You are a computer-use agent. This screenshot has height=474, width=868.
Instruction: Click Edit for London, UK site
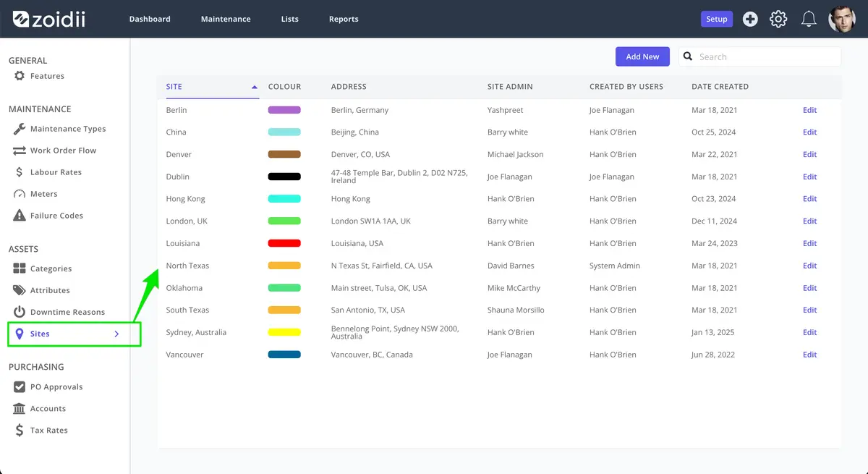809,221
